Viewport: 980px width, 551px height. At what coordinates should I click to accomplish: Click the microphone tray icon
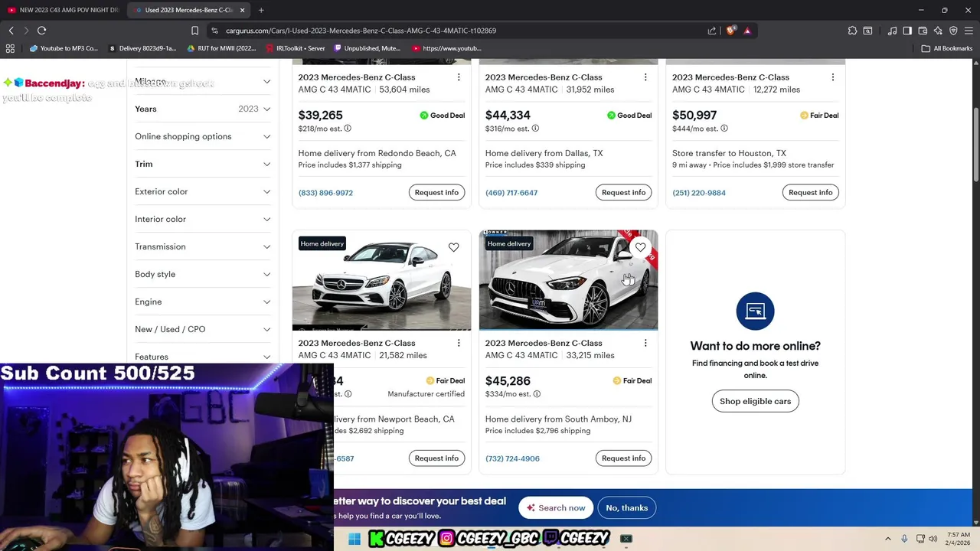[904, 539]
